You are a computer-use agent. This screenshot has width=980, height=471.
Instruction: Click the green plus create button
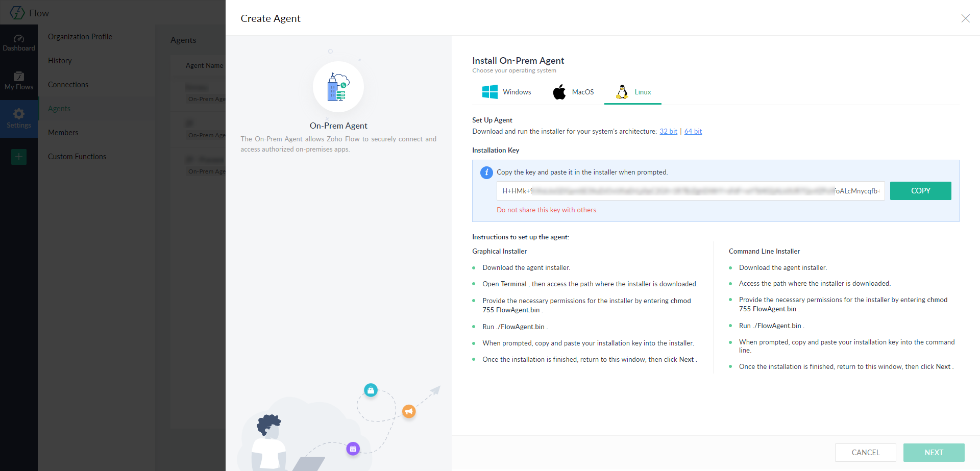tap(19, 157)
